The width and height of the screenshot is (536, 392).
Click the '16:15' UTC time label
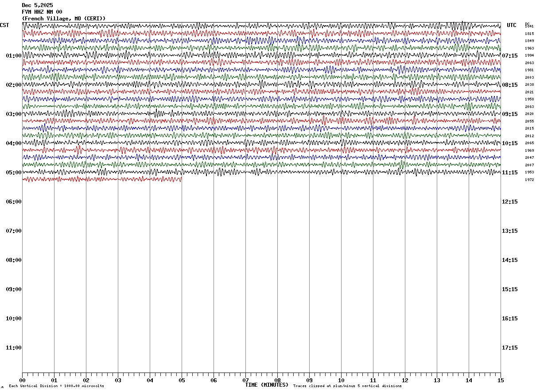(x=510, y=319)
